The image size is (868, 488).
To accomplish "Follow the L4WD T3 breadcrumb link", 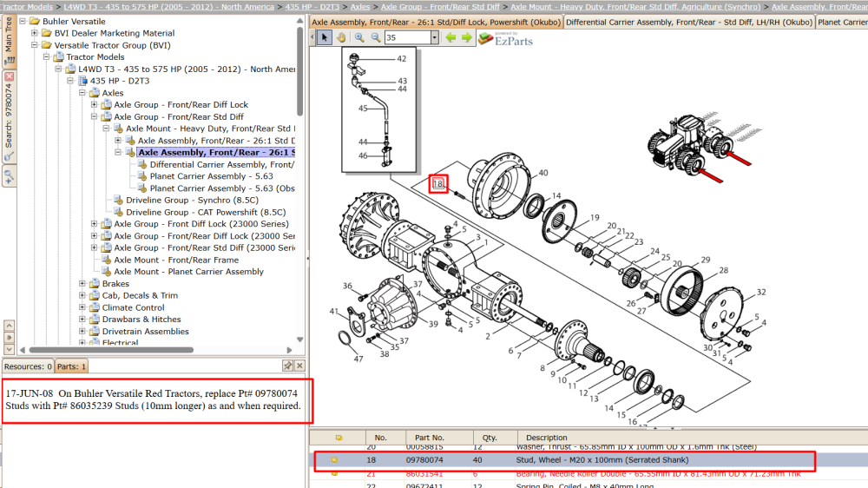I will 169,7.
